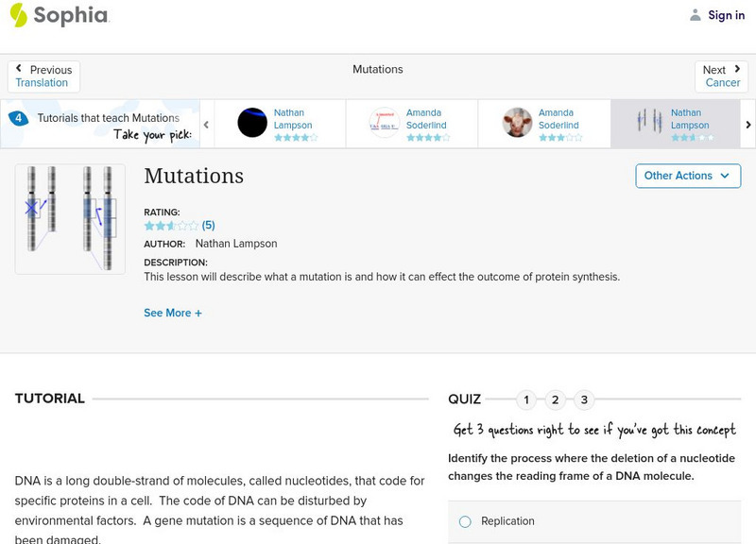The height and width of the screenshot is (544, 756).
Task: Go to Previous lesson Translation
Action: (43, 76)
